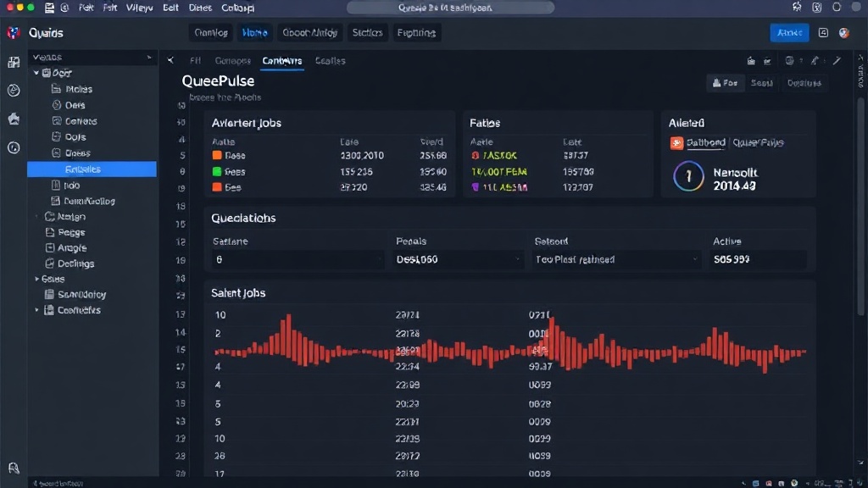Viewport: 868px width, 488px height.
Task: Click the 'Salent Jobs' section heading
Action: click(x=238, y=292)
